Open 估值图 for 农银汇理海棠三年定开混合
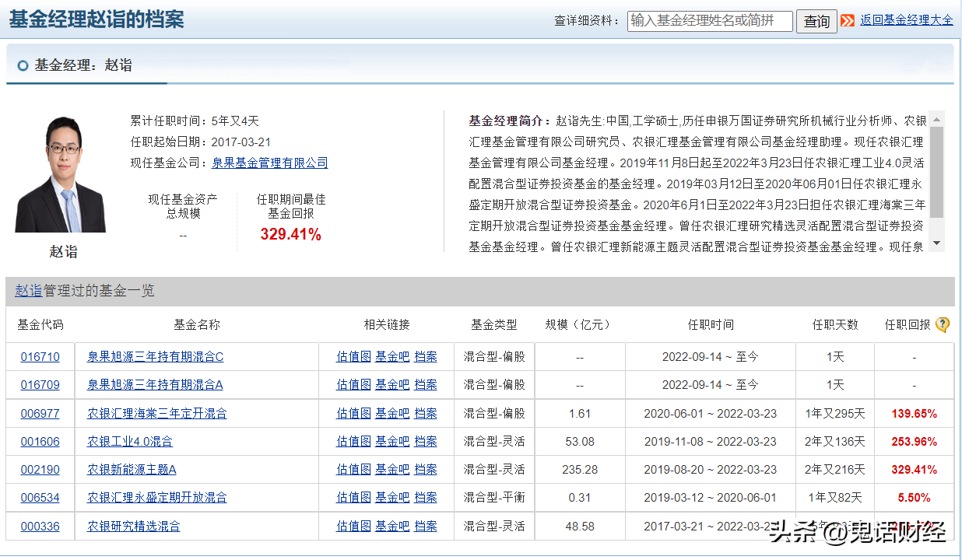The image size is (962, 560). point(353,414)
